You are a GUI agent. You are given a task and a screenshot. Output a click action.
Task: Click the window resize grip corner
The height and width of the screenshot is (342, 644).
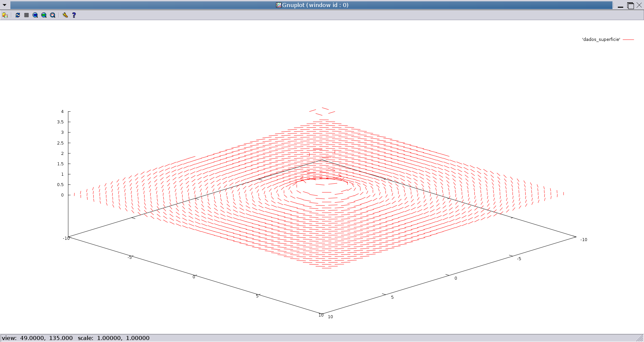(x=640, y=338)
